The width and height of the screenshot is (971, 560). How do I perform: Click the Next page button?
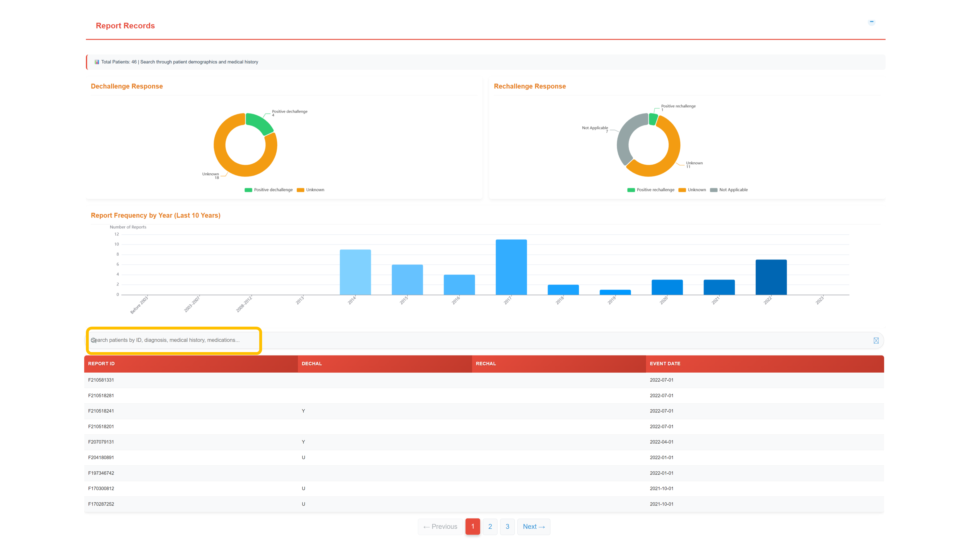point(534,527)
